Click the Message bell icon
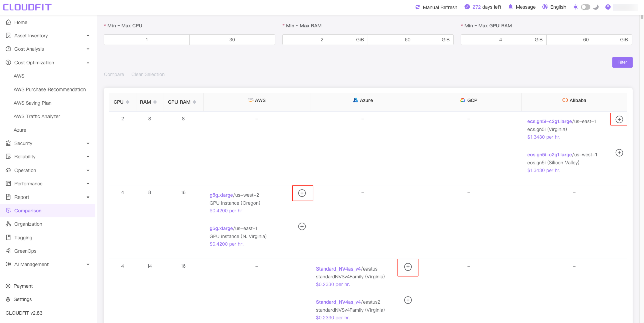 [x=511, y=7]
